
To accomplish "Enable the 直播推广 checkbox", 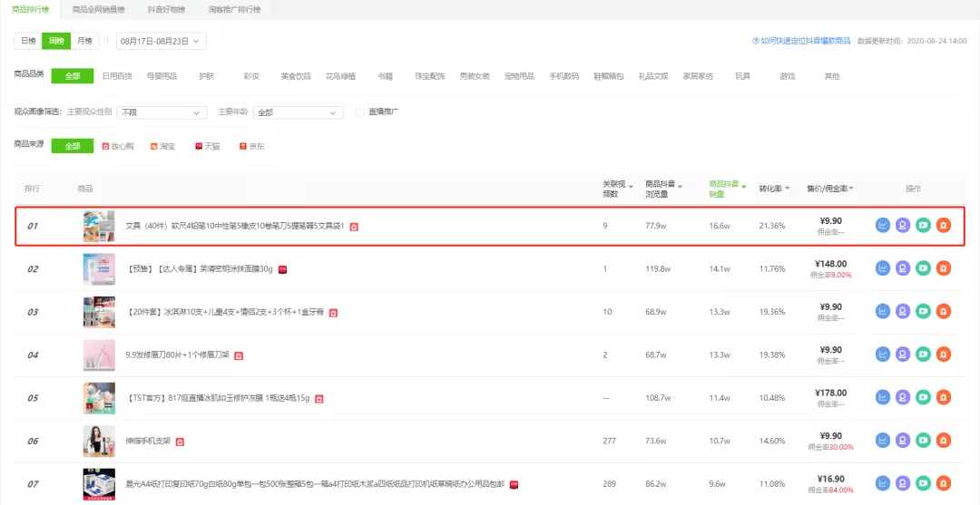I will tap(360, 112).
